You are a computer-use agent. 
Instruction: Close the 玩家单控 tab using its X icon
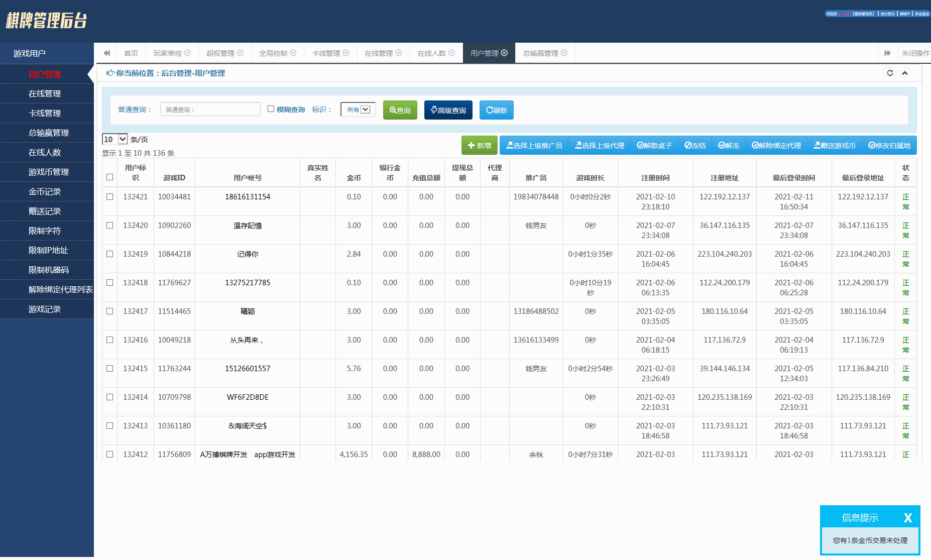tap(187, 53)
